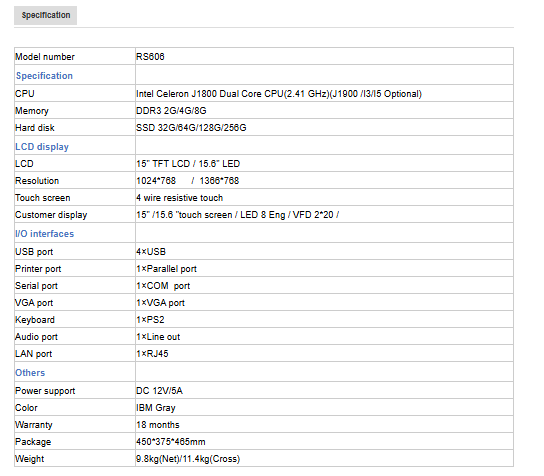Viewport: 544px width, 476px height.
Task: Click the 18 months warranty value
Action: (x=158, y=425)
